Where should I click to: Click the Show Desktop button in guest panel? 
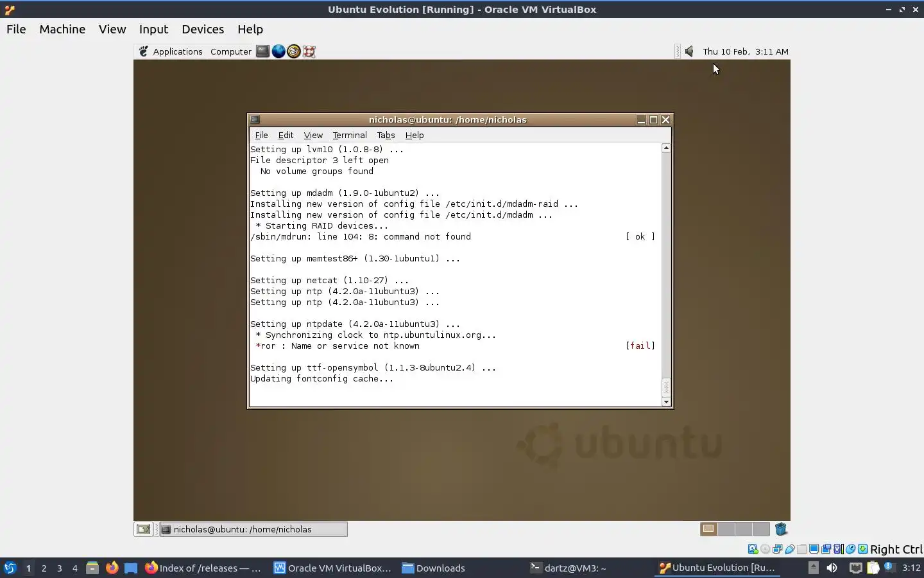click(x=143, y=529)
